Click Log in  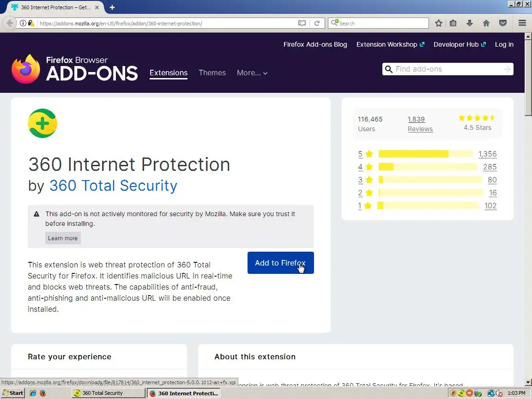(x=504, y=44)
